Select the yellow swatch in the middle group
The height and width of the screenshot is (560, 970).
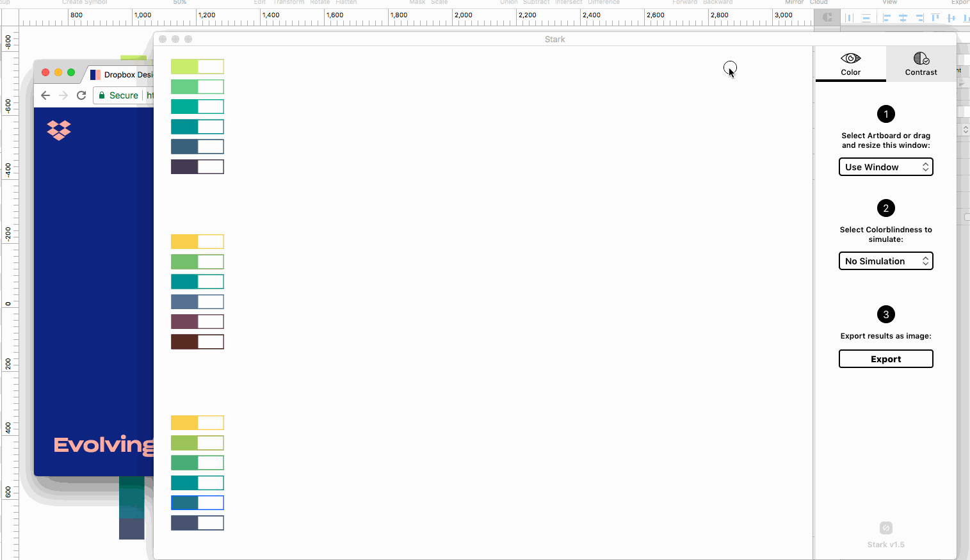point(197,241)
